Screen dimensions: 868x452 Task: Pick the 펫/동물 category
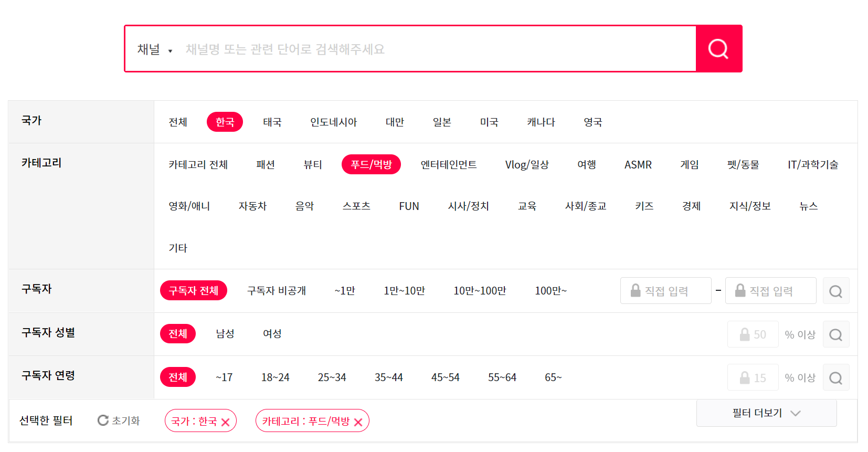[743, 164]
